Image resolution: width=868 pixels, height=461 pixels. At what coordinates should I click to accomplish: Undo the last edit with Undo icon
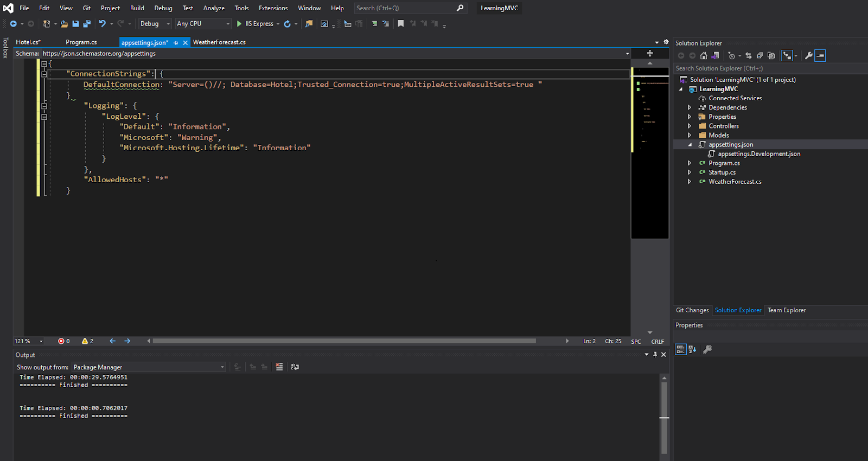(x=103, y=24)
